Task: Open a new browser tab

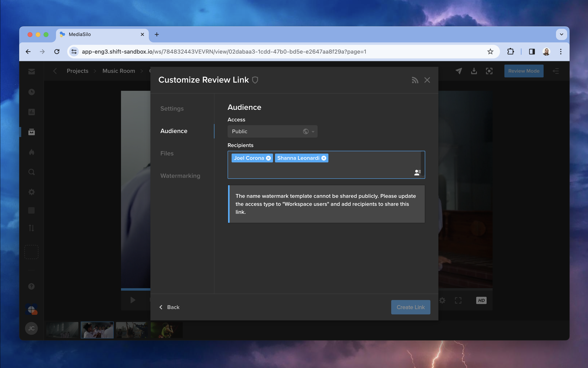Action: (157, 35)
